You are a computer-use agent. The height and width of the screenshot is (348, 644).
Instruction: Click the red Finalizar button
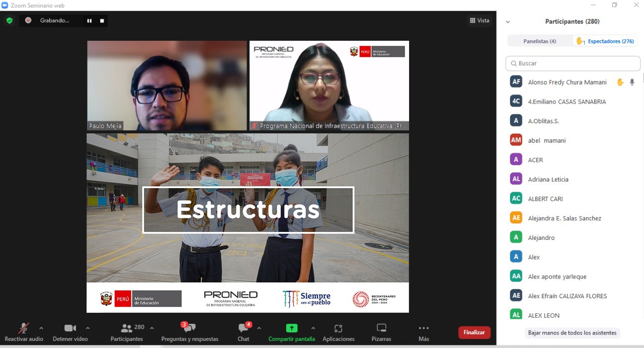pyautogui.click(x=474, y=332)
